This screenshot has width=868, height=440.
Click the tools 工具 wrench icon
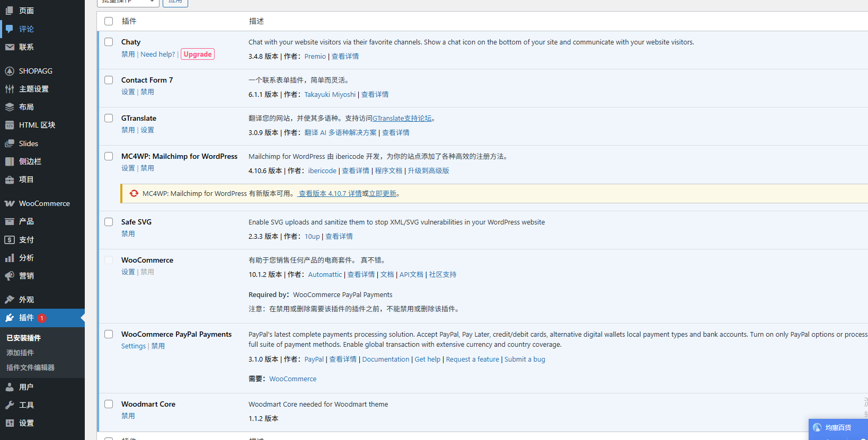pos(10,405)
